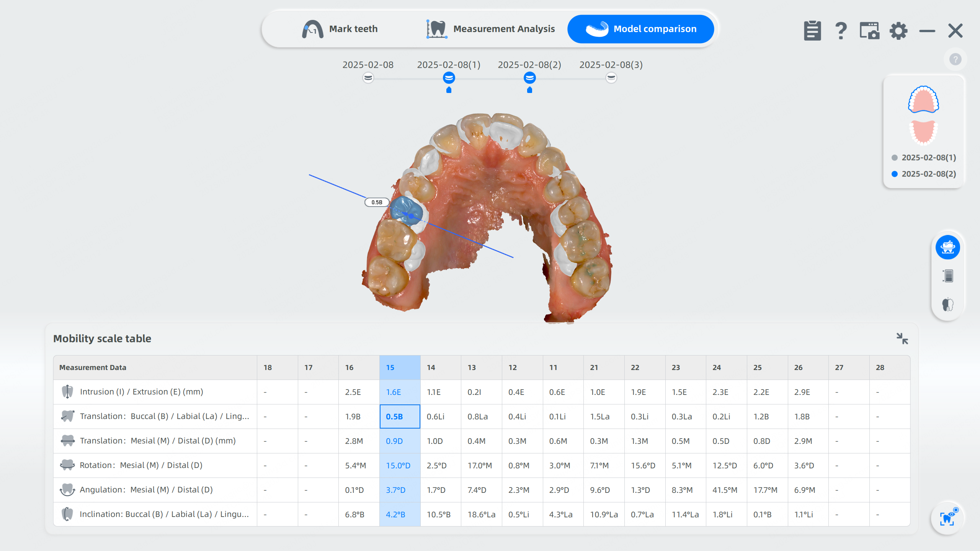The image size is (980, 551).
Task: Click the question mark help icon
Action: coord(841,31)
